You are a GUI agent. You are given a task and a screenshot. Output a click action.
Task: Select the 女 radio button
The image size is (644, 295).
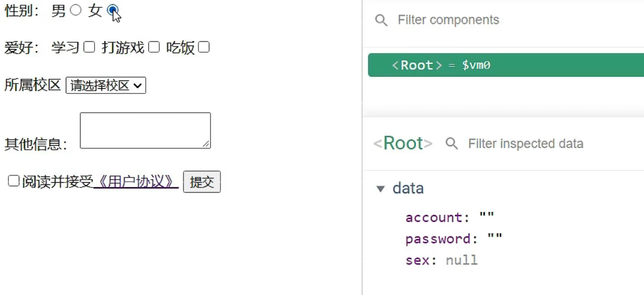click(x=112, y=10)
